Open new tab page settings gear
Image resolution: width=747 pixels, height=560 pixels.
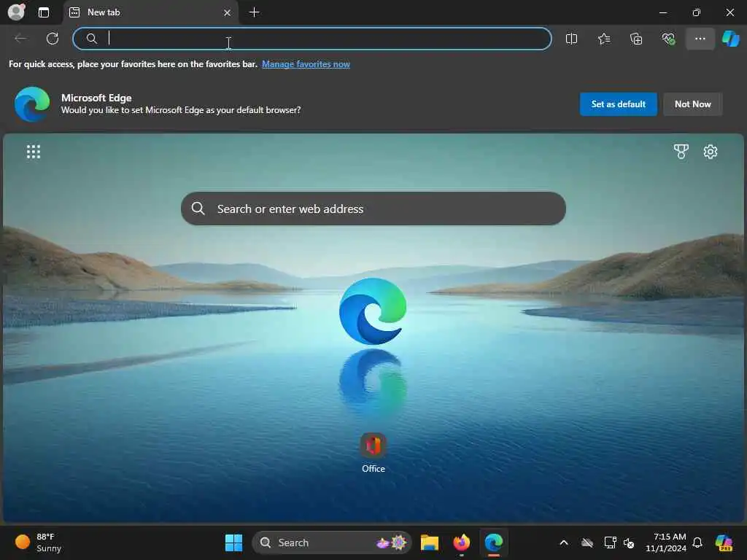click(x=711, y=152)
